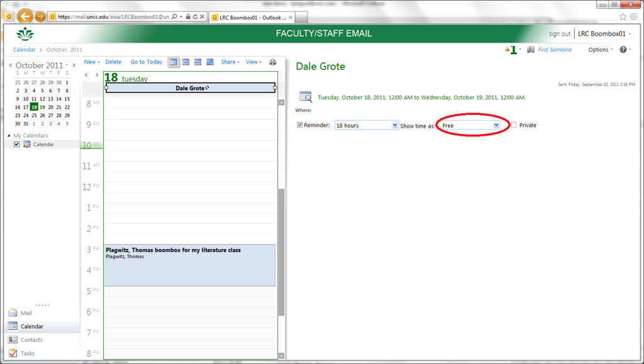Click the sign out link
644x364 pixels.
(x=559, y=34)
